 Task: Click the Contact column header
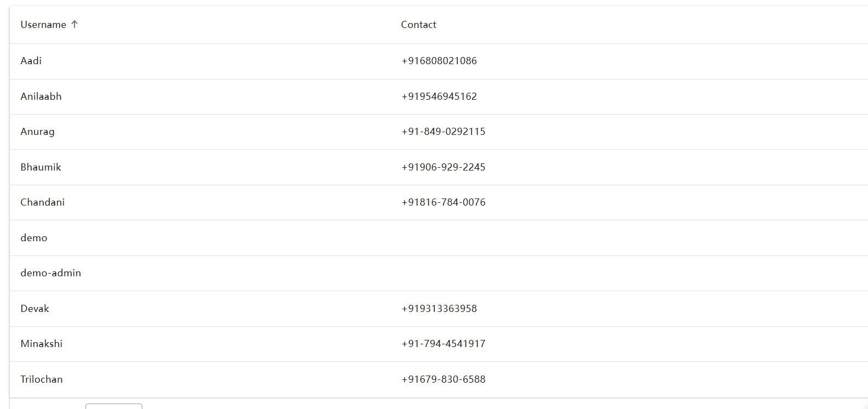coord(418,25)
